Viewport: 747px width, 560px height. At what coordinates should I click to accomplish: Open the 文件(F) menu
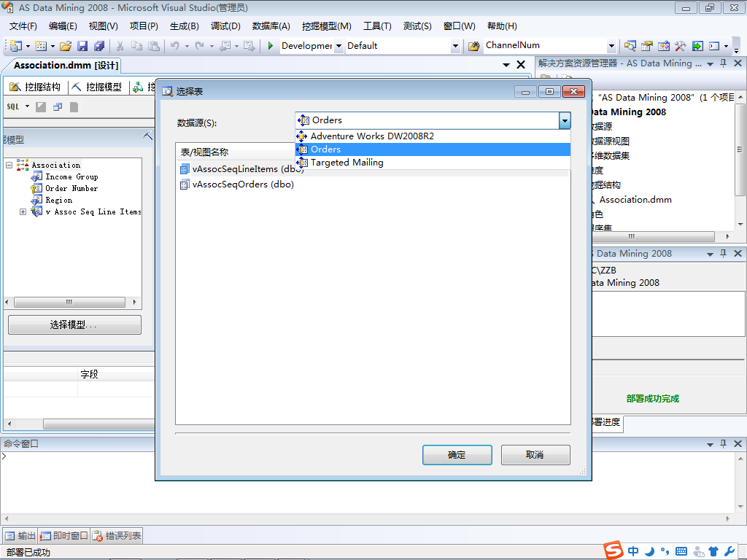point(23,26)
